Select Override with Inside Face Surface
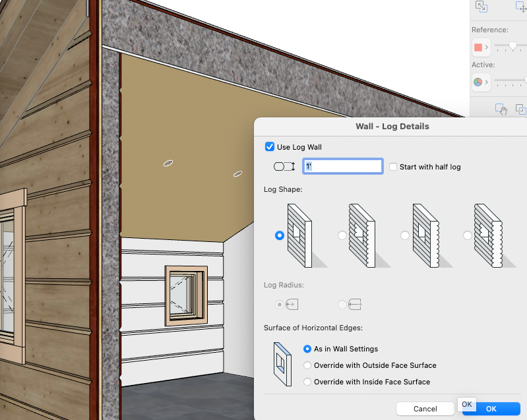The height and width of the screenshot is (420, 527). coord(307,382)
